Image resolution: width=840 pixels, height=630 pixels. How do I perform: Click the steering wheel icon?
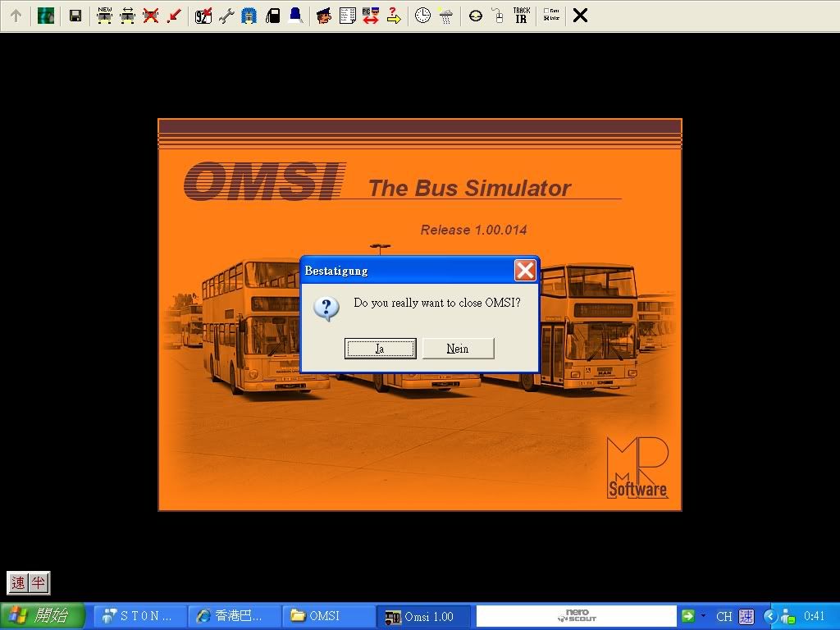tap(475, 16)
